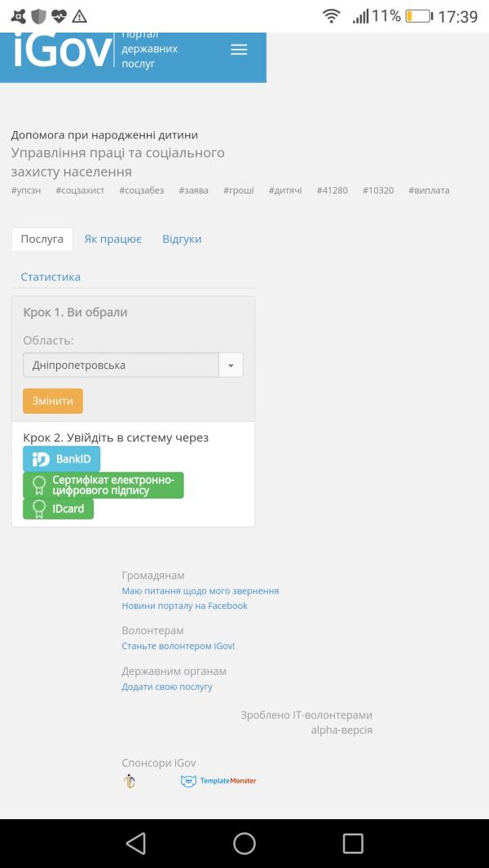Viewport: 489px width, 868px height.
Task: Click the TemplateMonster sponsor logo
Action: click(218, 781)
